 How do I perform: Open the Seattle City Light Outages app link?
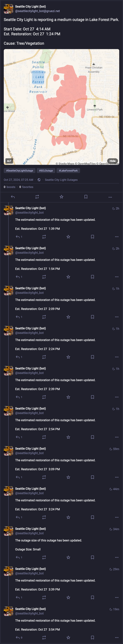coord(61,180)
